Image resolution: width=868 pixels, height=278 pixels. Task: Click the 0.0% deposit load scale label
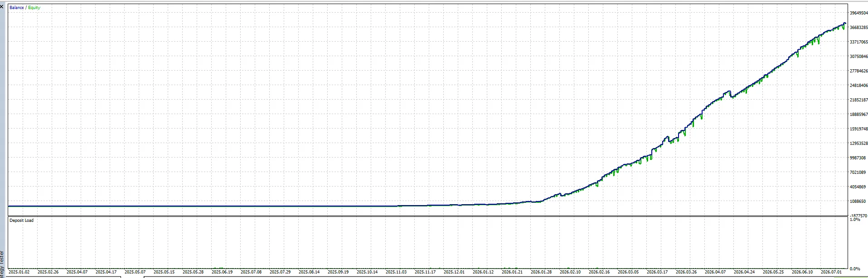pos(854,269)
